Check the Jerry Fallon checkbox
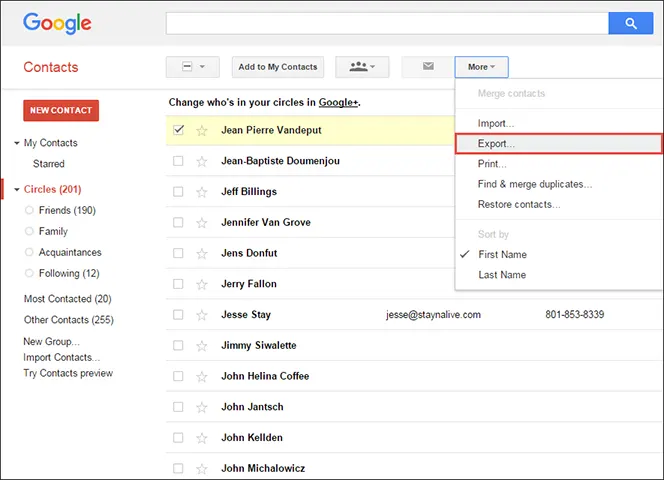 point(178,284)
